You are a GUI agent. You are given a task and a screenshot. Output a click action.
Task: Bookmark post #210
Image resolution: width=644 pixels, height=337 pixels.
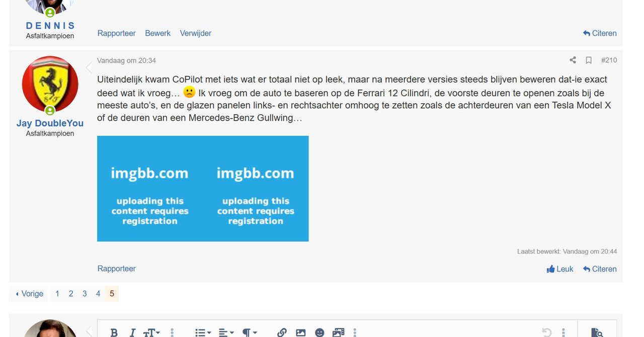(589, 60)
